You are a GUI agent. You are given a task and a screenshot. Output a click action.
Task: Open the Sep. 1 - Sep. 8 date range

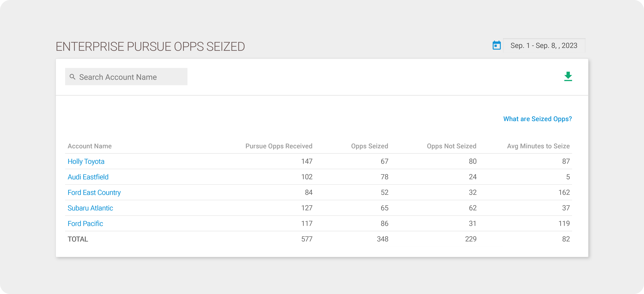pyautogui.click(x=544, y=45)
